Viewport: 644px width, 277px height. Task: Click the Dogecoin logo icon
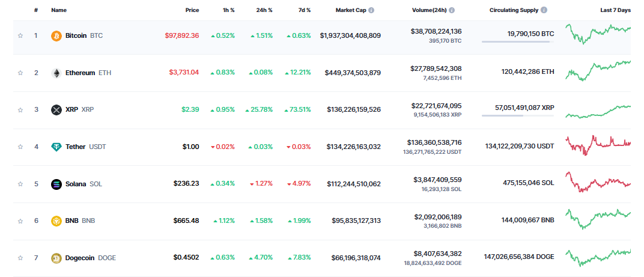tap(56, 258)
